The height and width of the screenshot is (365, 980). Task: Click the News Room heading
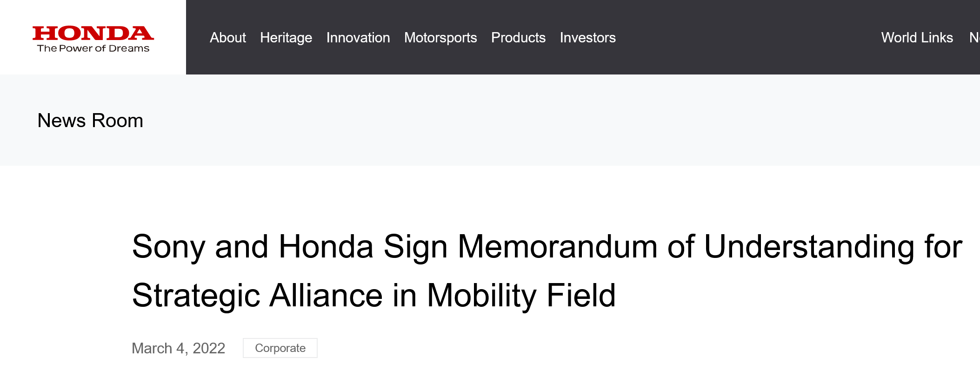90,121
